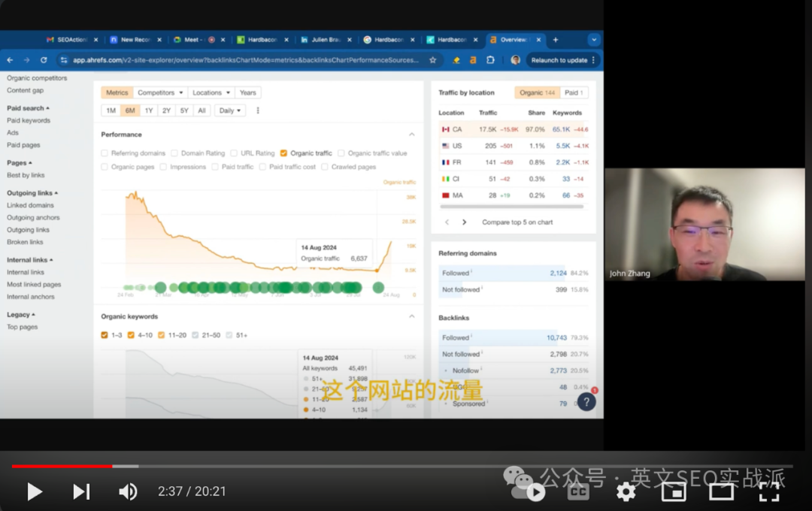Open Broken links in the sidebar
This screenshot has width=812, height=511.
pos(25,242)
